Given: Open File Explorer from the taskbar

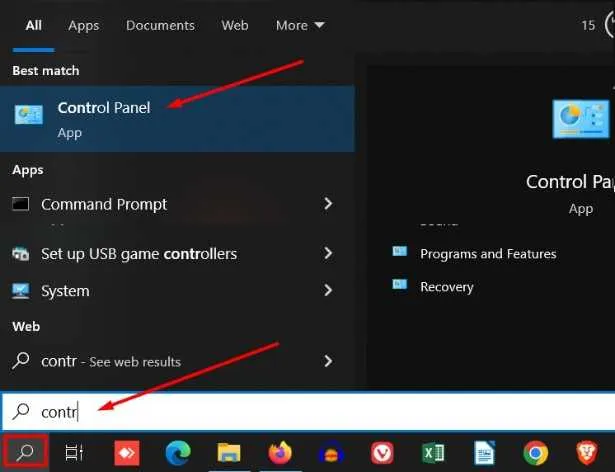Looking at the screenshot, I should click(x=229, y=452).
